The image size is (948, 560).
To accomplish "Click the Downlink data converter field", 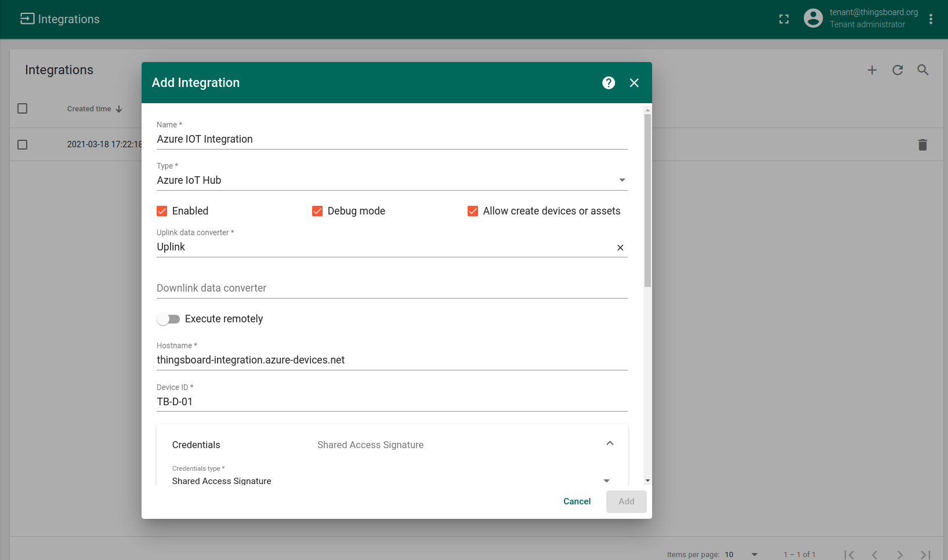I will coord(392,288).
